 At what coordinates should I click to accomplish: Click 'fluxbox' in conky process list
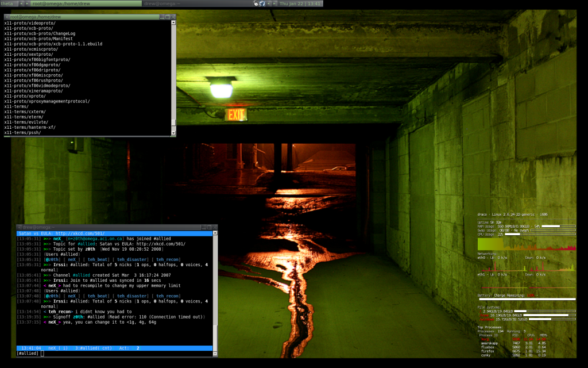coord(488,347)
